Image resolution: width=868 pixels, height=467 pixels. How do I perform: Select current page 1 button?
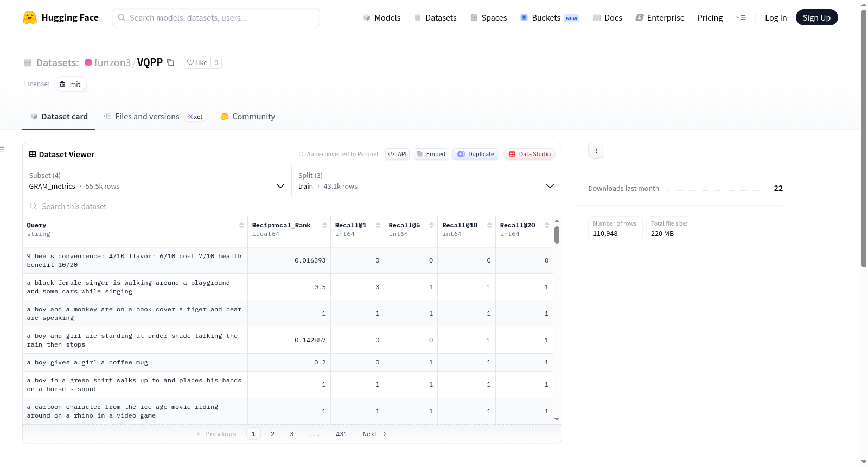pos(253,434)
